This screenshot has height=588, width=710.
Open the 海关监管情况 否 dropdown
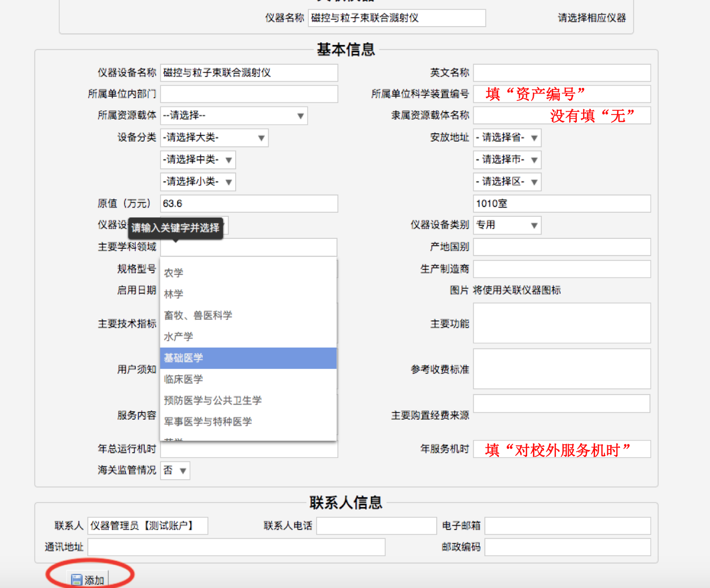175,470
